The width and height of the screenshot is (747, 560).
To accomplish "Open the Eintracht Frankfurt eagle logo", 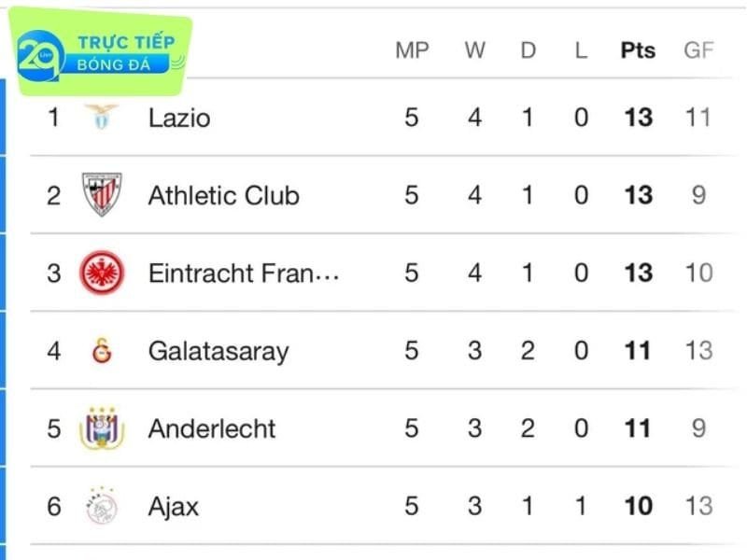I will click(x=102, y=273).
